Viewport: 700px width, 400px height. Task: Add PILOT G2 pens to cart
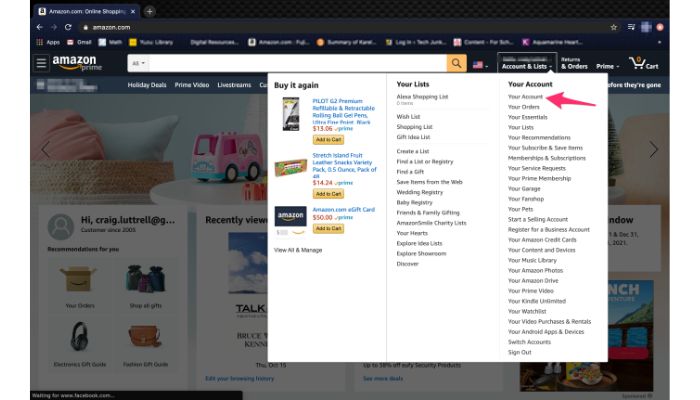tap(328, 140)
